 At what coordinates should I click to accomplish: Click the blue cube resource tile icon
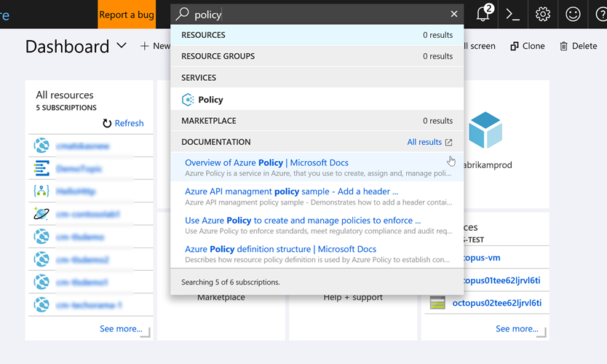click(485, 130)
